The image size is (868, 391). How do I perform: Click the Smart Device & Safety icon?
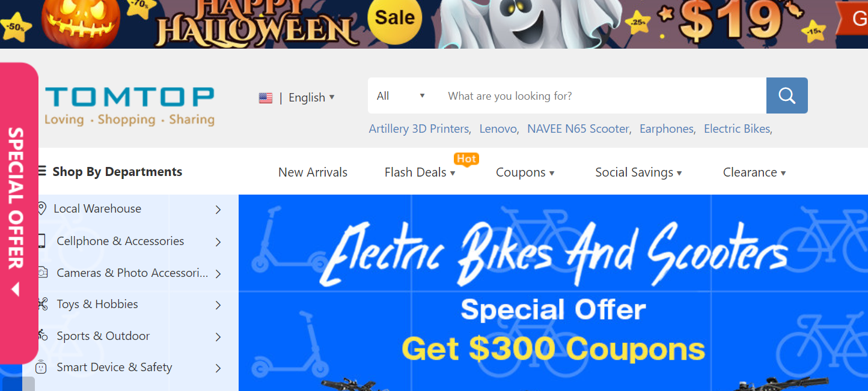click(41, 367)
